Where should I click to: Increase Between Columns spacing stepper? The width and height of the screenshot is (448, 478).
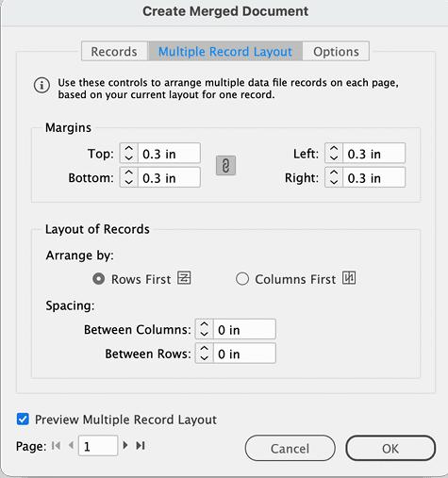click(205, 324)
